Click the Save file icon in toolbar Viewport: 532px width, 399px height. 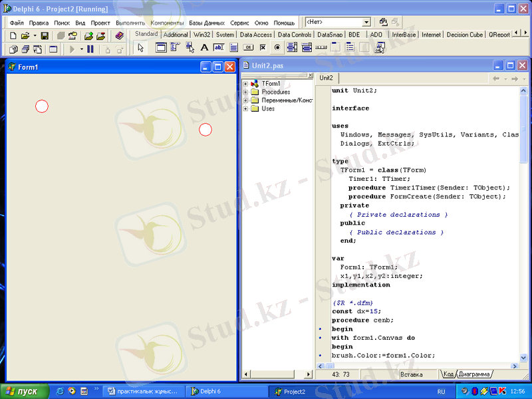click(x=45, y=35)
